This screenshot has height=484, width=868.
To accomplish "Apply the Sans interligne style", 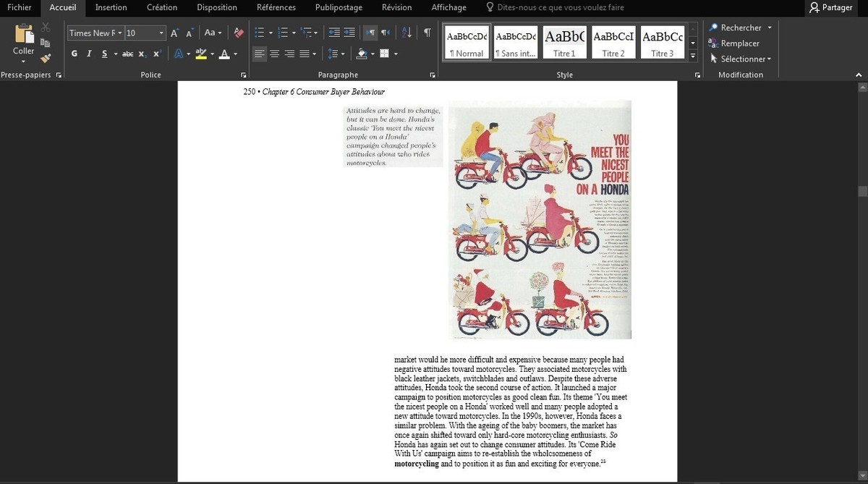I will coord(516,43).
